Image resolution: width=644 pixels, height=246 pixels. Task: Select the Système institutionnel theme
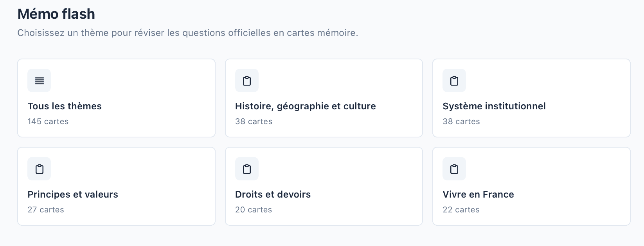tap(531, 98)
